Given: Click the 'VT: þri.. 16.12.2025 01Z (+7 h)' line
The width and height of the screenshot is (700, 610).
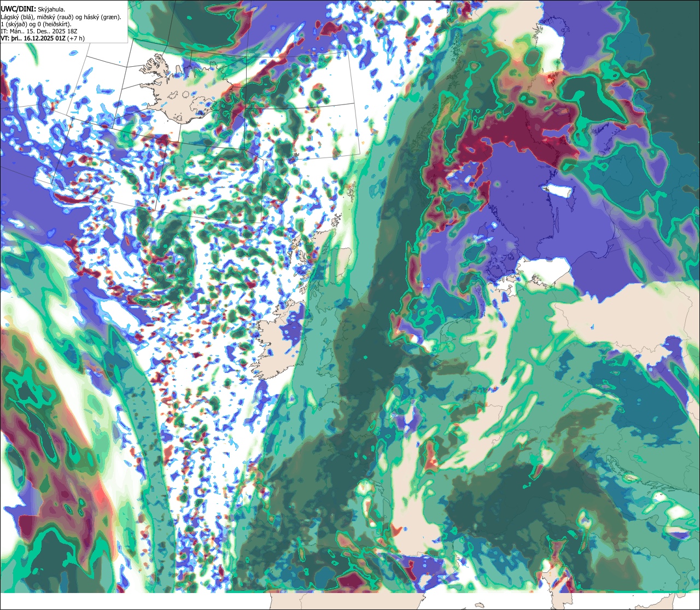Looking at the screenshot, I should tap(43, 38).
